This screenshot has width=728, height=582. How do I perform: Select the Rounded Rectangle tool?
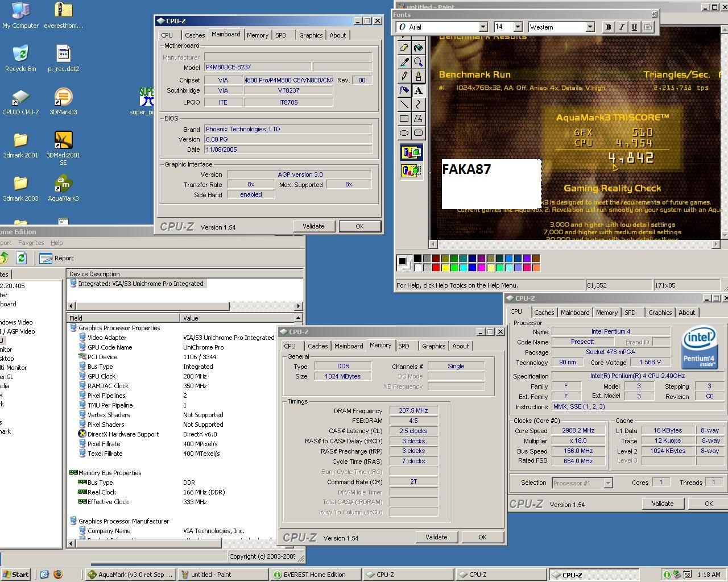[419, 133]
